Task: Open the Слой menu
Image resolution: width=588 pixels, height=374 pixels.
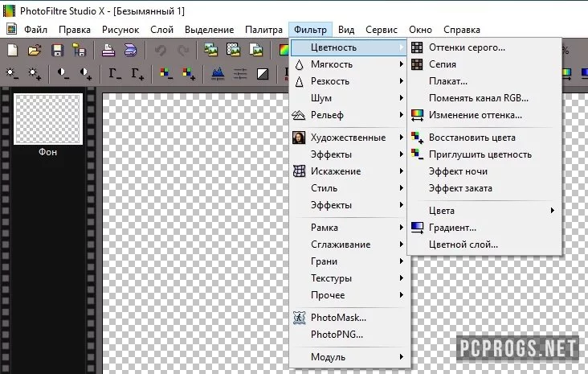Action: pyautogui.click(x=161, y=29)
